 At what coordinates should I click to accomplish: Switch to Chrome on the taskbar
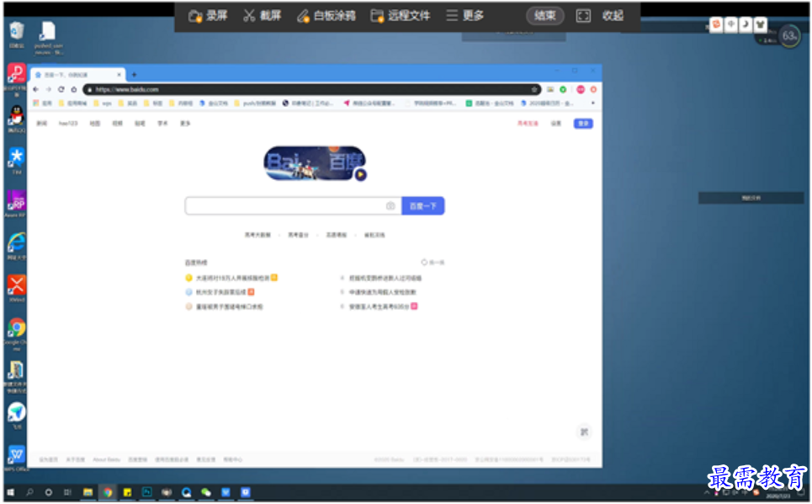point(107,492)
